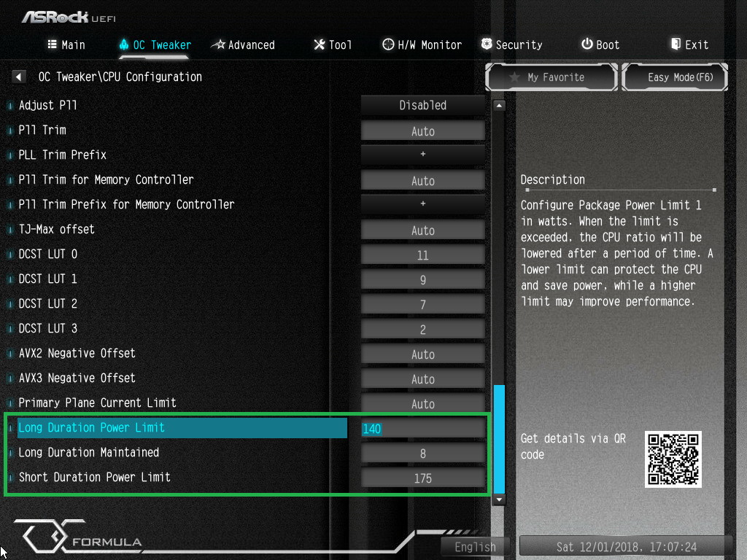Viewport: 747px width, 560px height.
Task: Click the DCST LUT 1 value 9
Action: tap(423, 279)
